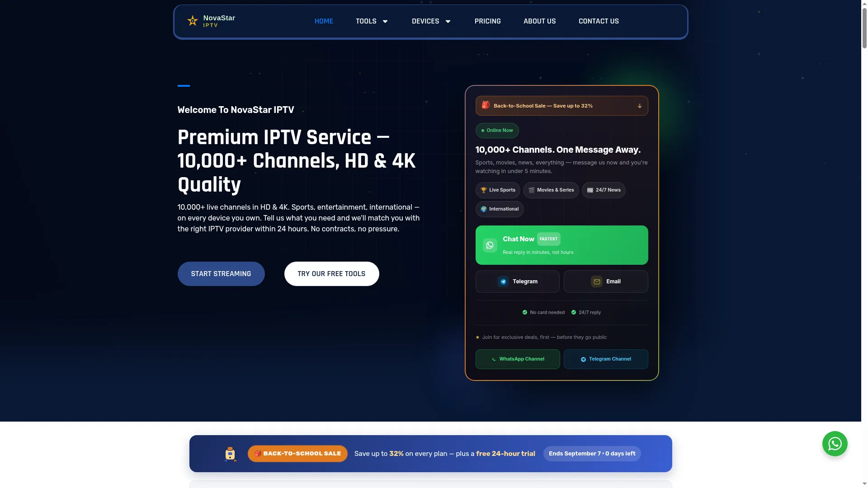Join the WhatsApp Channel
868x488 pixels.
(x=517, y=359)
